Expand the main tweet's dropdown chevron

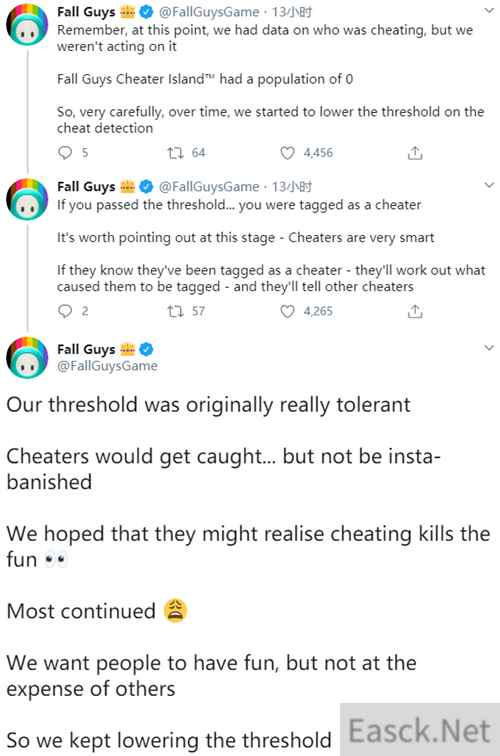[x=489, y=348]
